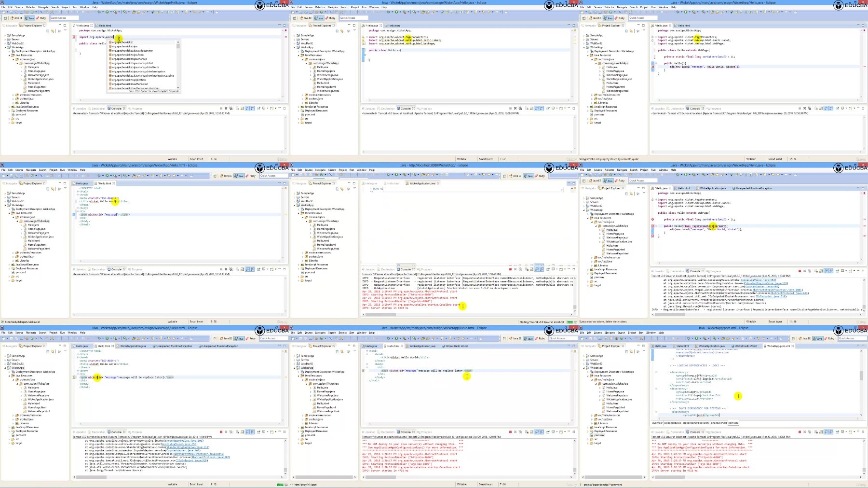Pick org.apache.wicket.authorization in the content-assist popup

click(130, 84)
